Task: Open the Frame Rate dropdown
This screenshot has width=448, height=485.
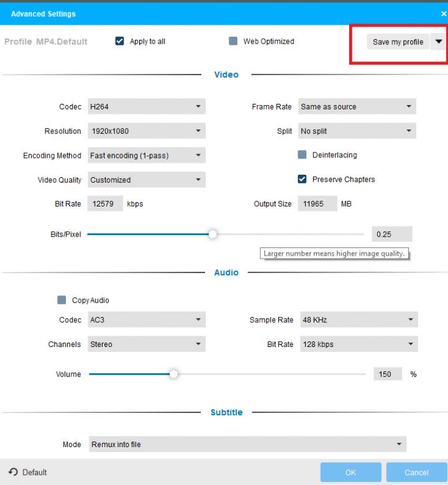Action: click(357, 106)
